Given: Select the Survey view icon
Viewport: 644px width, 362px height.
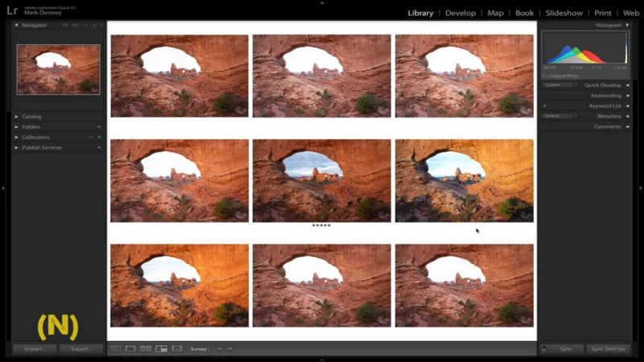Looking at the screenshot, I should (x=161, y=348).
